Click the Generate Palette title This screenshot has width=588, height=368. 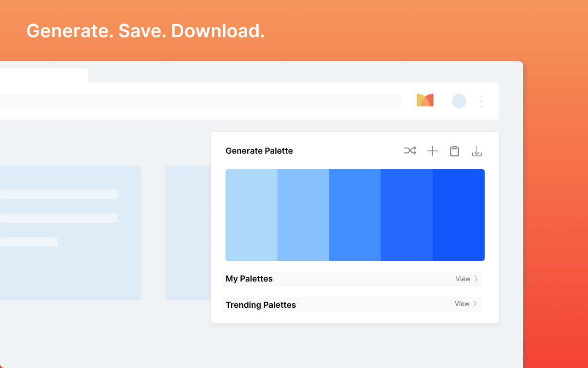259,151
